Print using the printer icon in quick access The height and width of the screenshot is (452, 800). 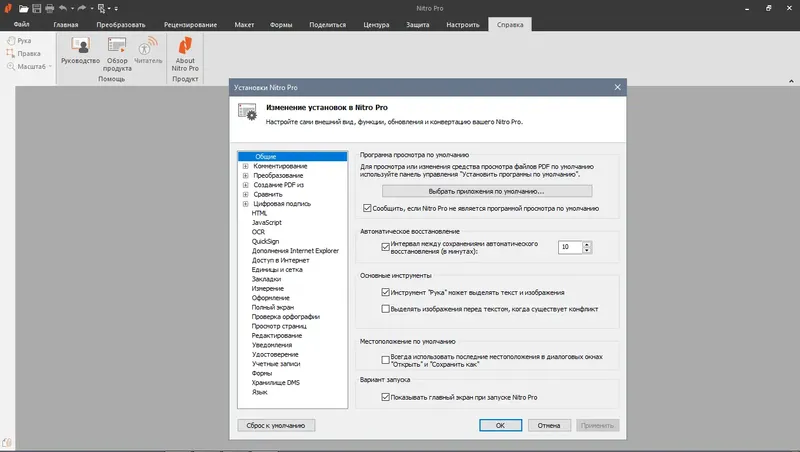click(49, 8)
